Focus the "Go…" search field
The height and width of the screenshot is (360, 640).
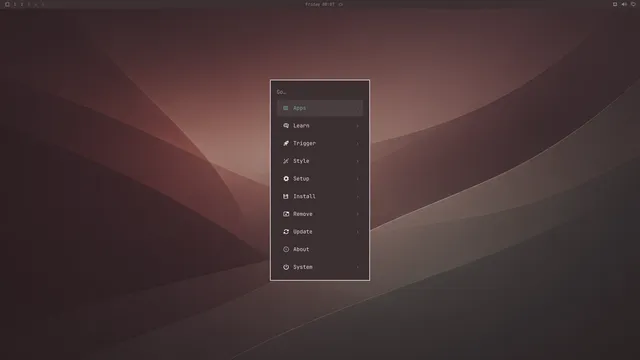tap(320, 92)
